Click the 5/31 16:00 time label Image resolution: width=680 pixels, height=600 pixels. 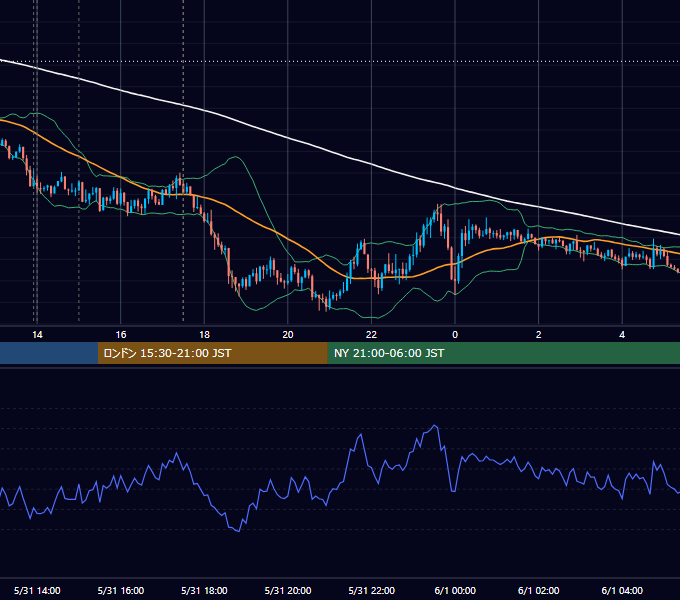click(x=121, y=590)
